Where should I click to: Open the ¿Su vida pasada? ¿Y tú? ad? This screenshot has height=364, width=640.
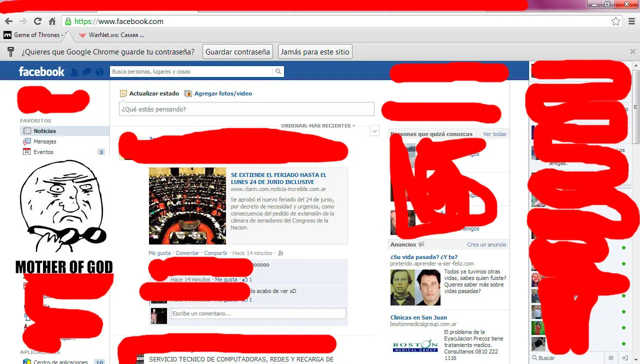pos(424,257)
